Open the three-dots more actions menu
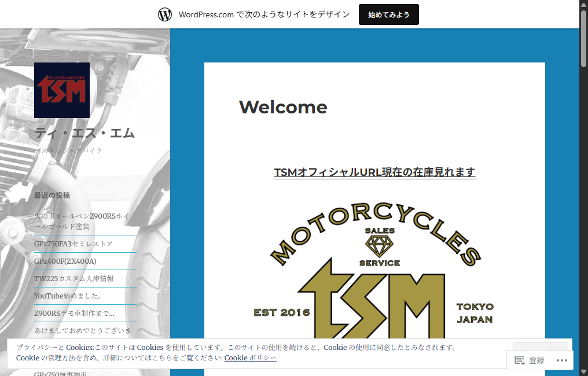588x376 pixels. click(x=561, y=360)
